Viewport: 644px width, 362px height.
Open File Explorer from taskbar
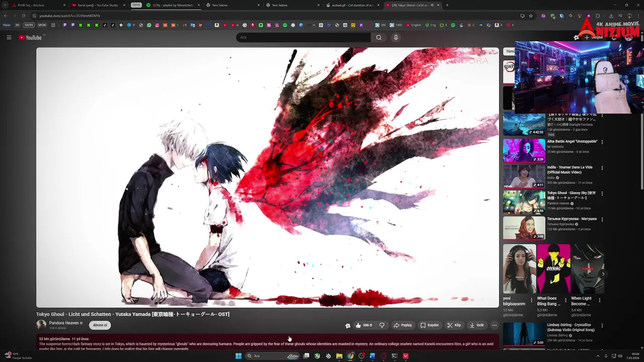coord(339,356)
